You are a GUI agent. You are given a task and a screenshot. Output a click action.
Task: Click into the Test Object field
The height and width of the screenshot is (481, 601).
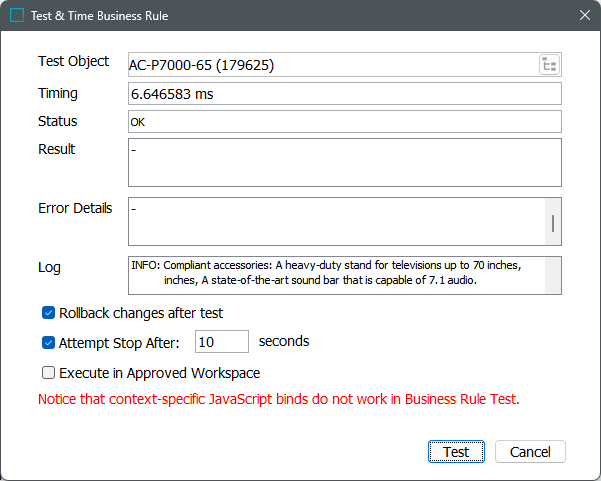(x=330, y=65)
